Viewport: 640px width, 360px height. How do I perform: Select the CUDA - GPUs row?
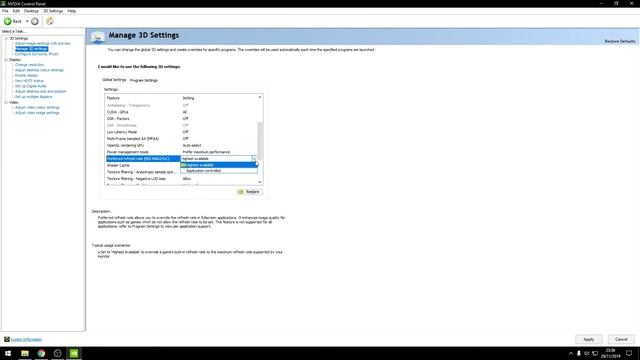click(x=182, y=112)
